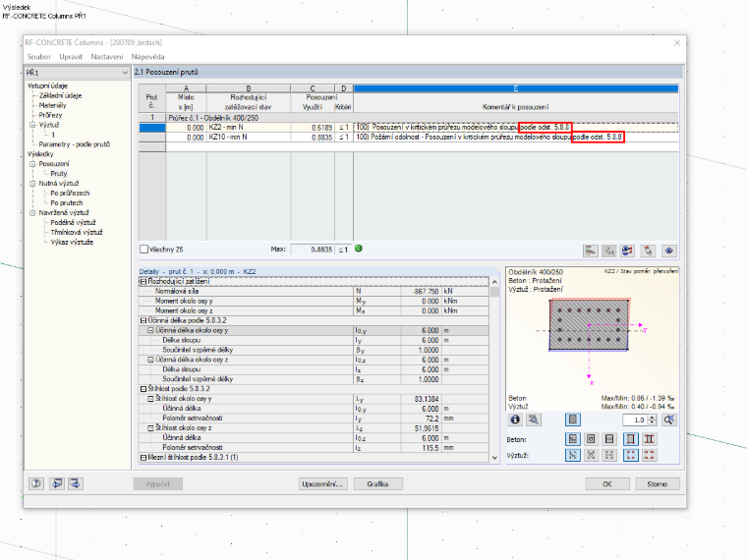The width and height of the screenshot is (747, 560).
Task: Click the 0.6189 utilization cell
Action: click(x=313, y=128)
